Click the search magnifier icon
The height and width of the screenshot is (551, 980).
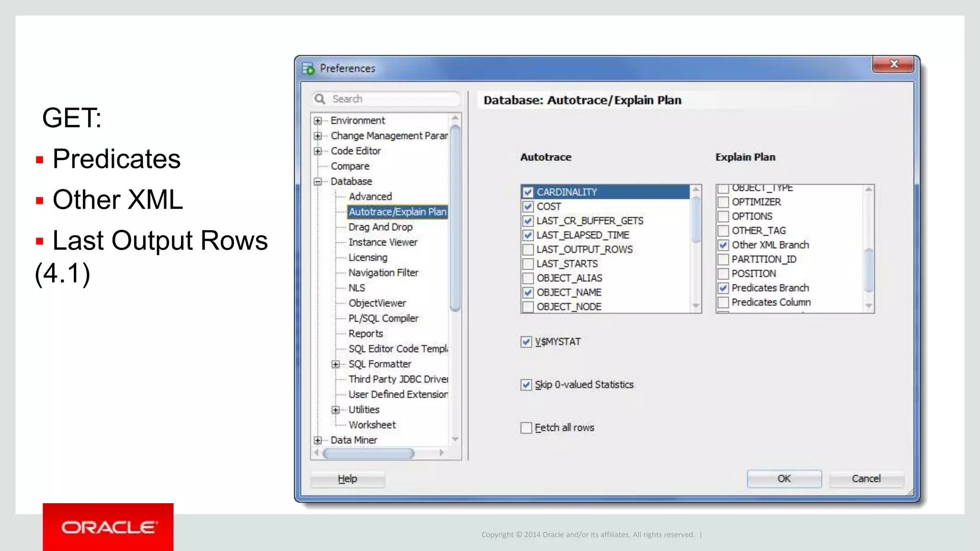click(x=320, y=99)
